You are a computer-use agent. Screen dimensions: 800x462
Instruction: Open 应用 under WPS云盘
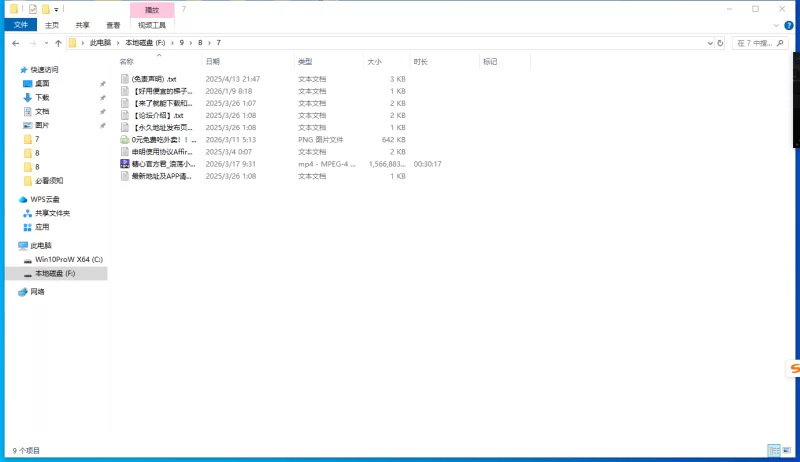[42, 227]
